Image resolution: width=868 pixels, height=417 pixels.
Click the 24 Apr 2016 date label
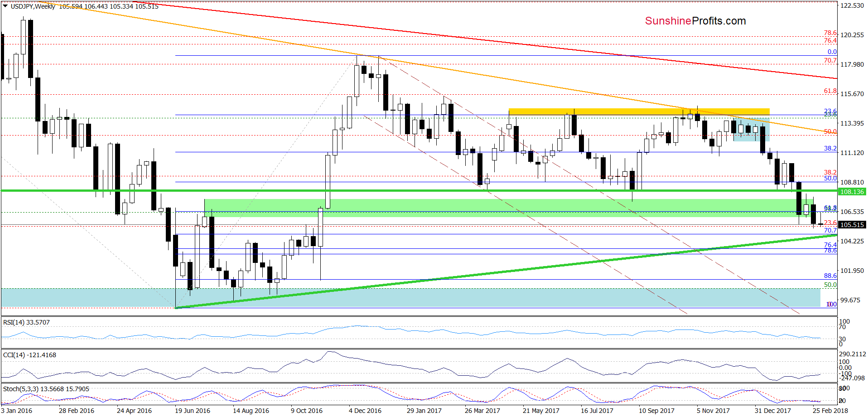[x=134, y=411]
